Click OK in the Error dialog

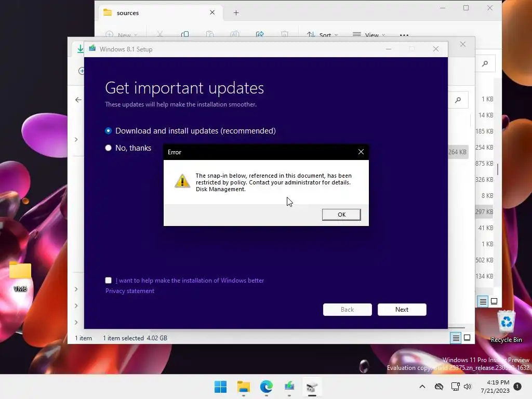coord(341,215)
